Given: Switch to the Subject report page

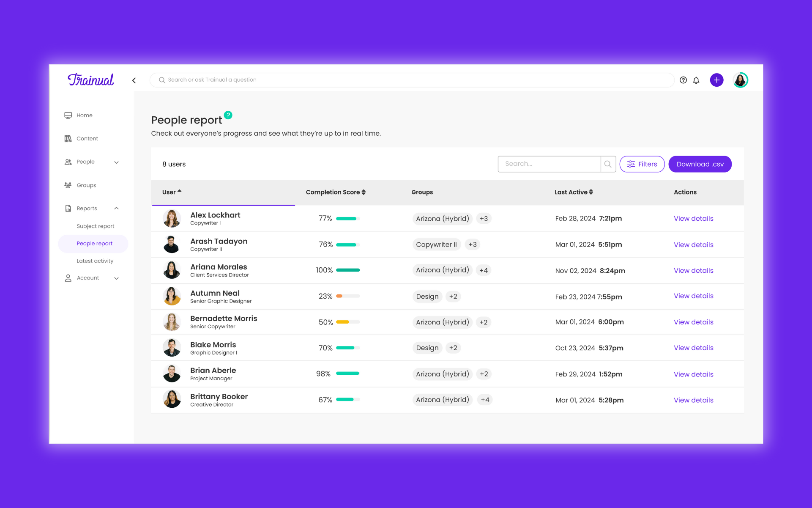Looking at the screenshot, I should pos(95,226).
